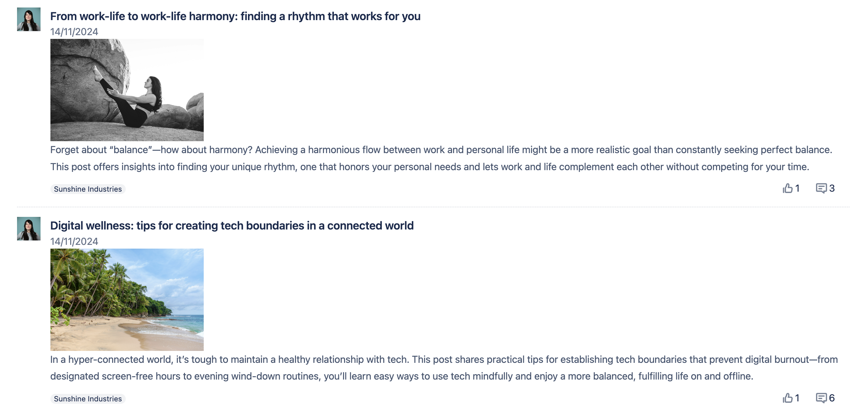Open the yoga pose photo thumbnail
This screenshot has height=414, width=868.
pyautogui.click(x=127, y=90)
